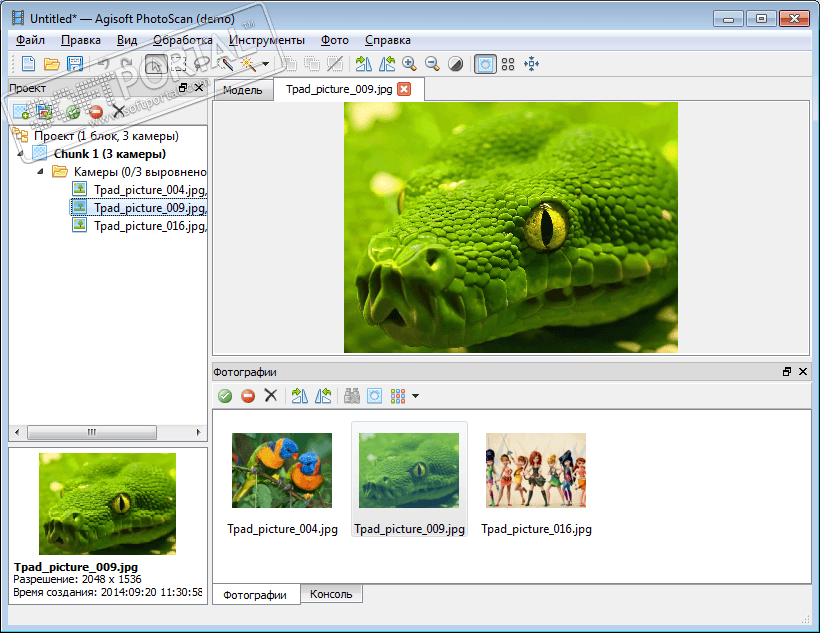
Task: Open the Файл menu
Action: tap(30, 40)
